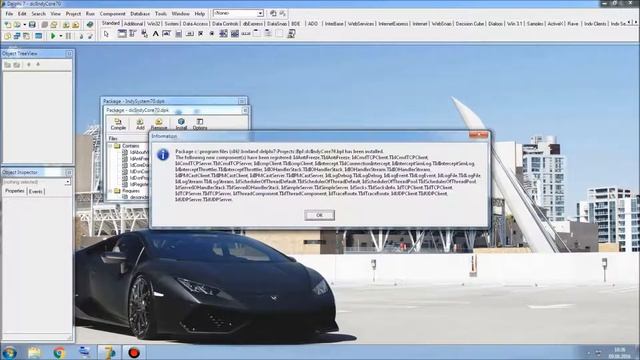Click the Install button in package window
640x360 pixels.
click(x=181, y=124)
